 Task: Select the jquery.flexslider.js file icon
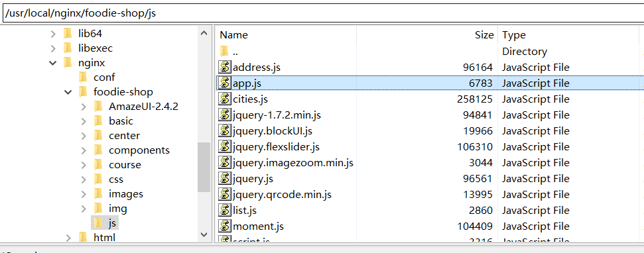point(224,147)
